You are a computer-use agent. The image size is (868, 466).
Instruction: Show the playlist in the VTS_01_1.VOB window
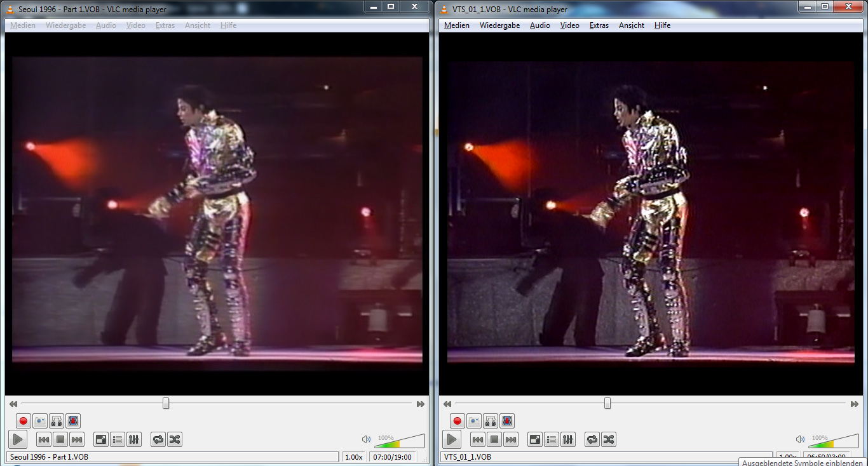click(552, 439)
